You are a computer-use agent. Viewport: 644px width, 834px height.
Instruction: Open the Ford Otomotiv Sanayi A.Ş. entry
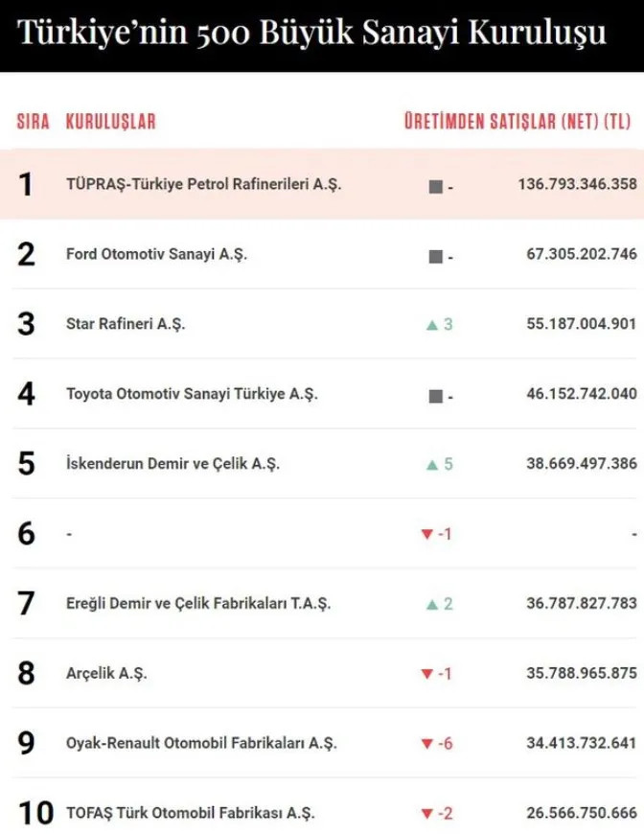[x=156, y=256]
